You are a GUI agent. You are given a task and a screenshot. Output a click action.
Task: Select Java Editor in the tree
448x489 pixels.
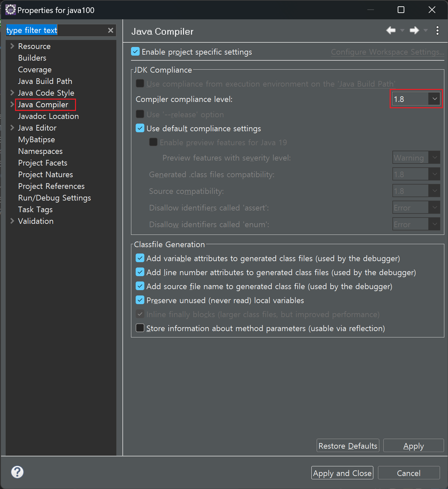tap(37, 128)
